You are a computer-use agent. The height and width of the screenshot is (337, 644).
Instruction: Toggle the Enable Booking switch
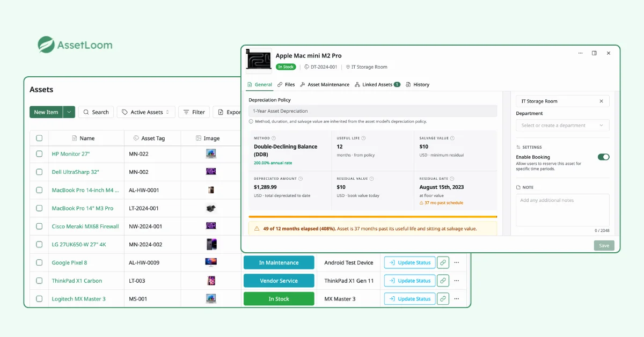click(603, 157)
